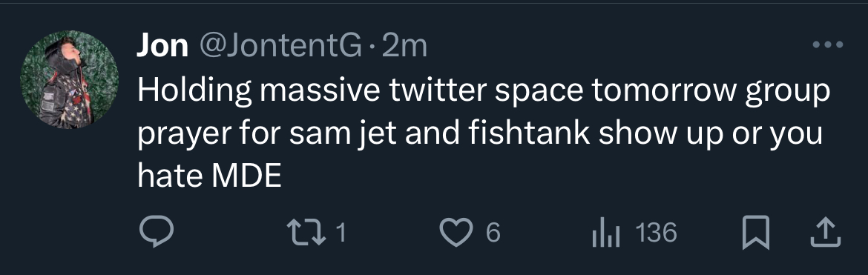The width and height of the screenshot is (868, 275).
Task: Click the 136 views count
Action: pos(657,233)
